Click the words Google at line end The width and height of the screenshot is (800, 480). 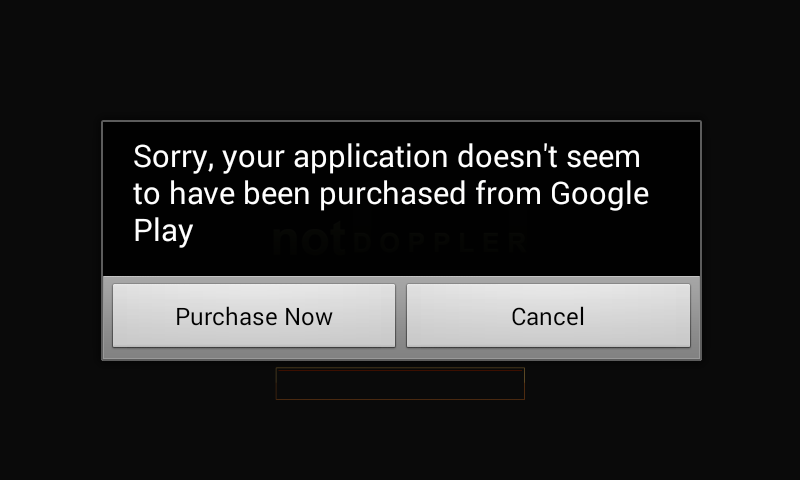click(599, 195)
